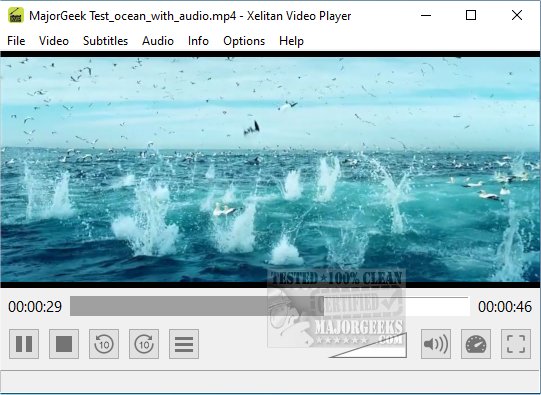This screenshot has width=541, height=395.
Task: Open the playlist list icon
Action: click(x=184, y=344)
